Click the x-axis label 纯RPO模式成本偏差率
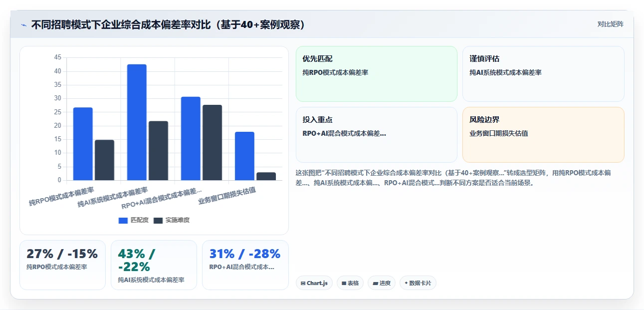 (61, 197)
